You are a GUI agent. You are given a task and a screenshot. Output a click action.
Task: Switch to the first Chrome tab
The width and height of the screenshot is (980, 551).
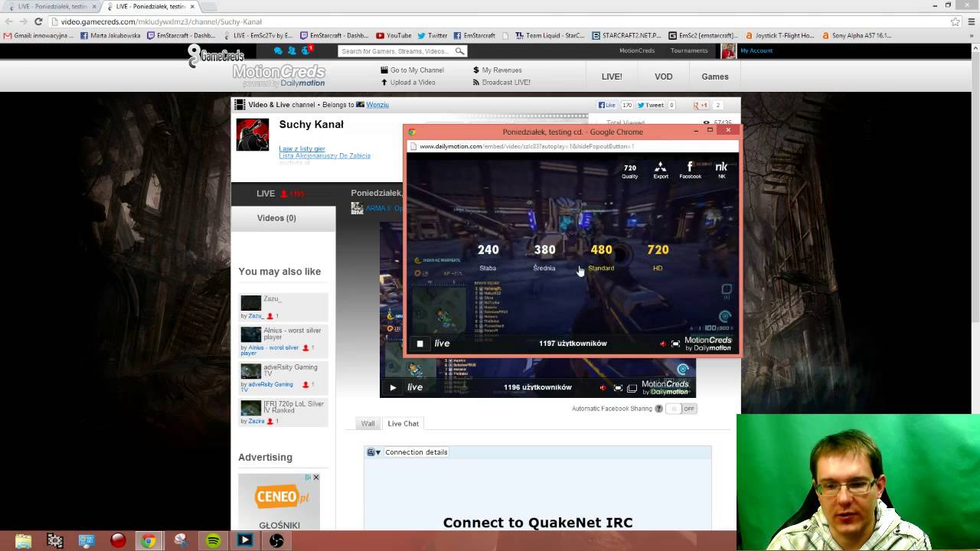coord(52,6)
